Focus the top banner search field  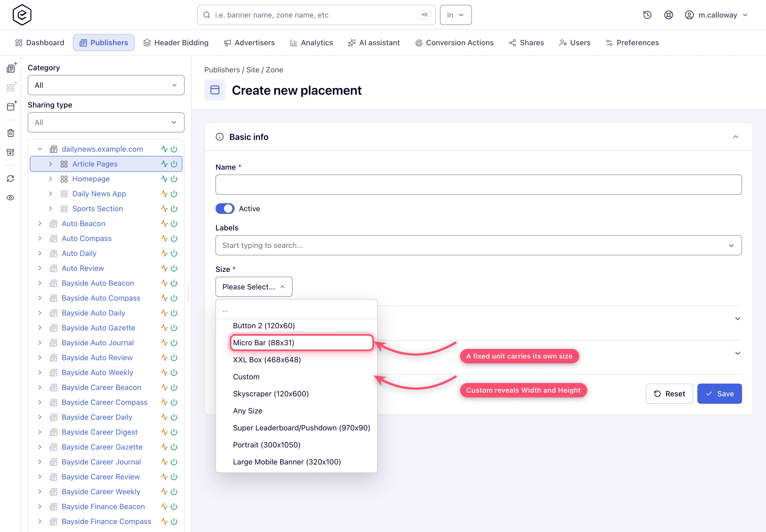(x=316, y=15)
